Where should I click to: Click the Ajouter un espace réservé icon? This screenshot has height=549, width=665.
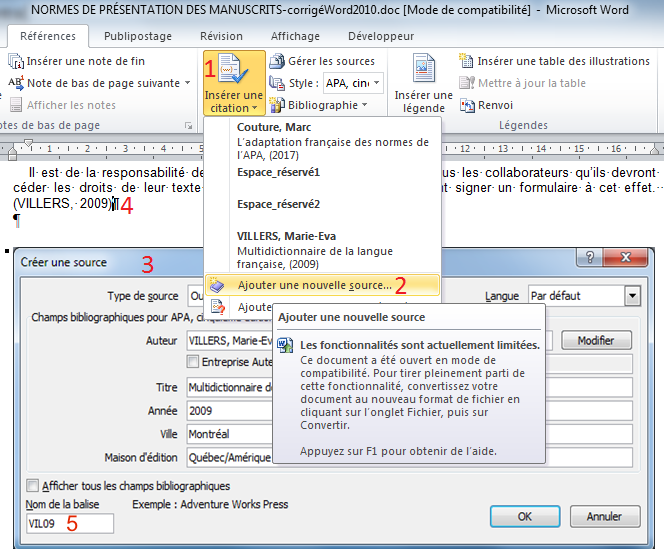click(x=218, y=306)
